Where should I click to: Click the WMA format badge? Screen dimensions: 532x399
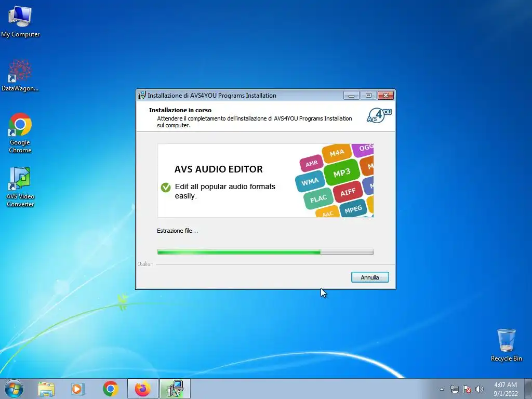pos(310,182)
